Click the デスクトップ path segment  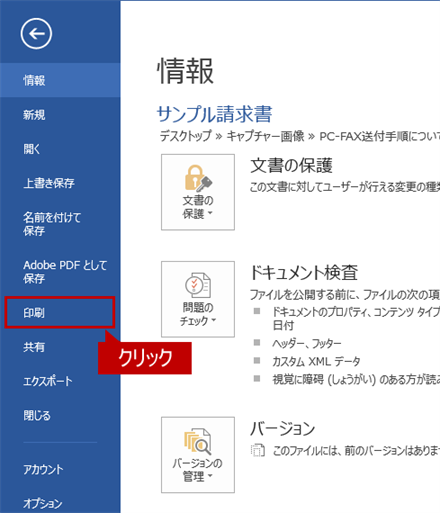185,136
